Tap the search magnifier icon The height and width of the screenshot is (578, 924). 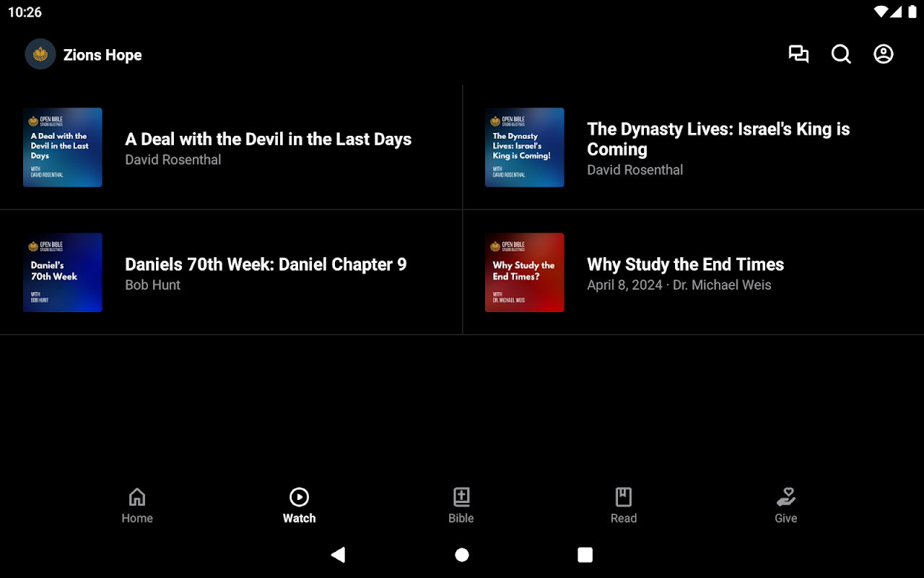click(x=841, y=54)
